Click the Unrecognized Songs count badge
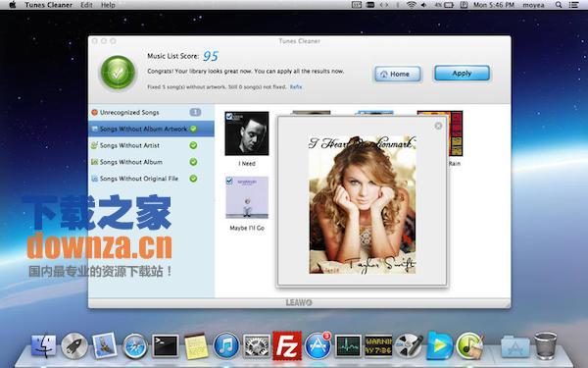Viewport: 588px width, 368px height. [195, 112]
